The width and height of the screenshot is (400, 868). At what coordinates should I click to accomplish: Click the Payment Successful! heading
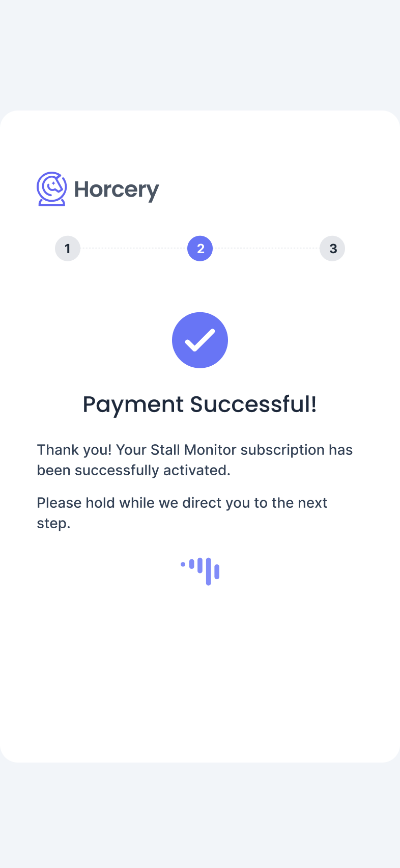point(200,404)
